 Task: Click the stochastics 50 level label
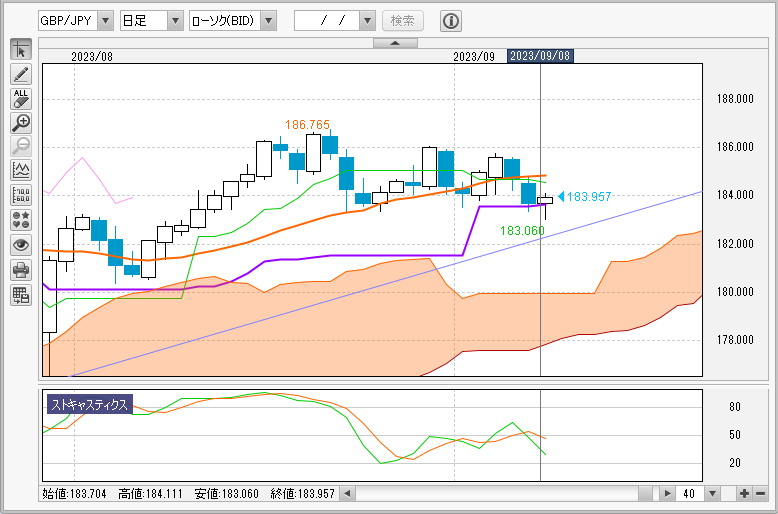pos(735,435)
